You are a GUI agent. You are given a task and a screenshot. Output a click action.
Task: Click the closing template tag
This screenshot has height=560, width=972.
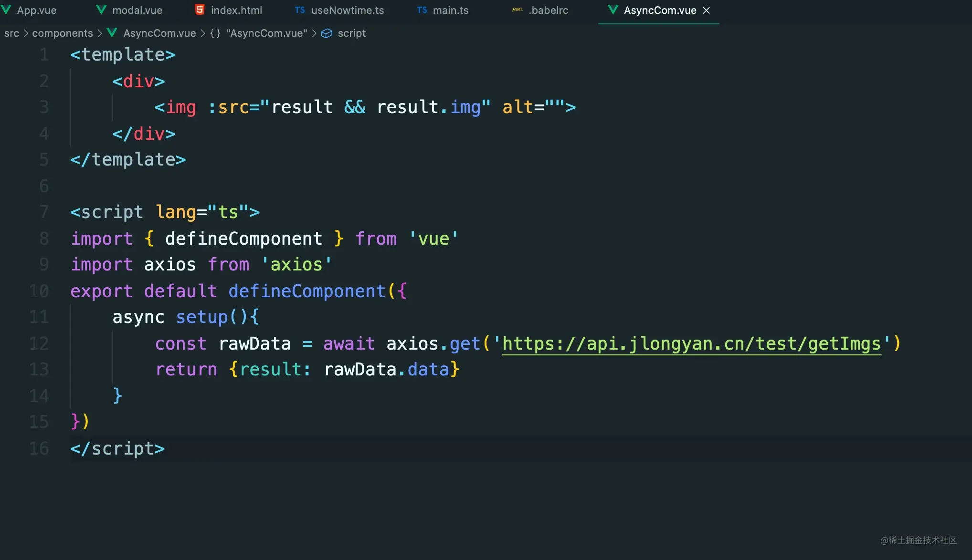tap(128, 160)
